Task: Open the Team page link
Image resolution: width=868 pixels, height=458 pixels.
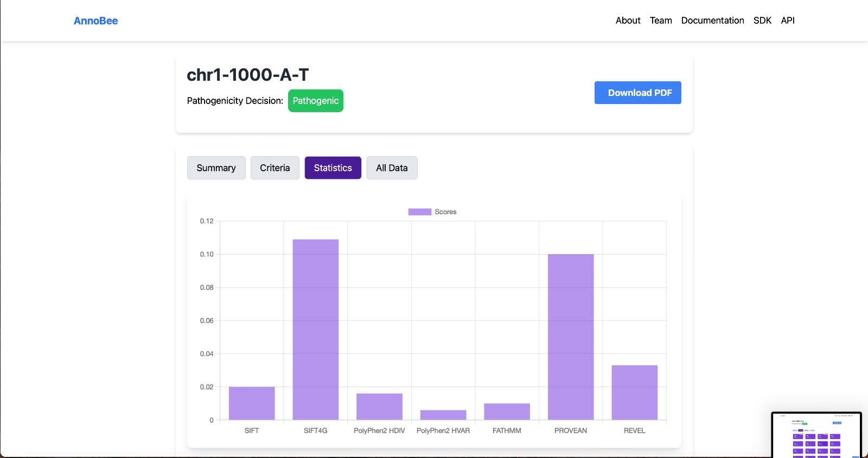Action: click(661, 21)
